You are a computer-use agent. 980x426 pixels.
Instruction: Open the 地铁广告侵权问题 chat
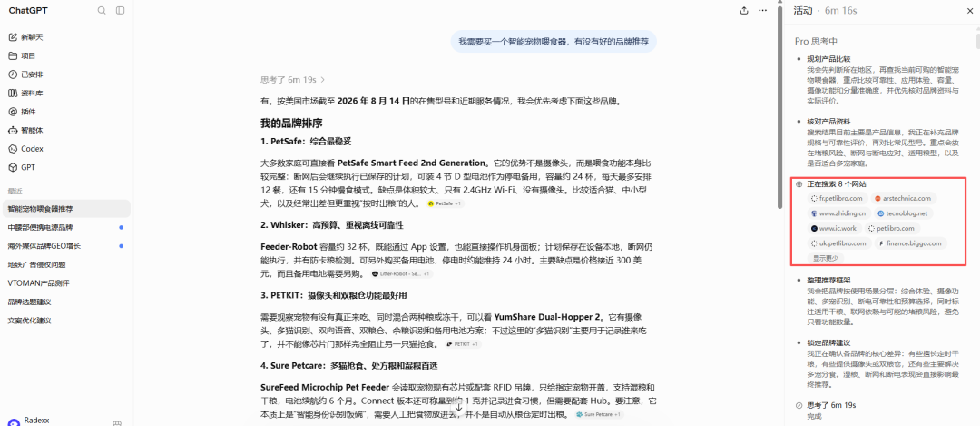coord(65,264)
